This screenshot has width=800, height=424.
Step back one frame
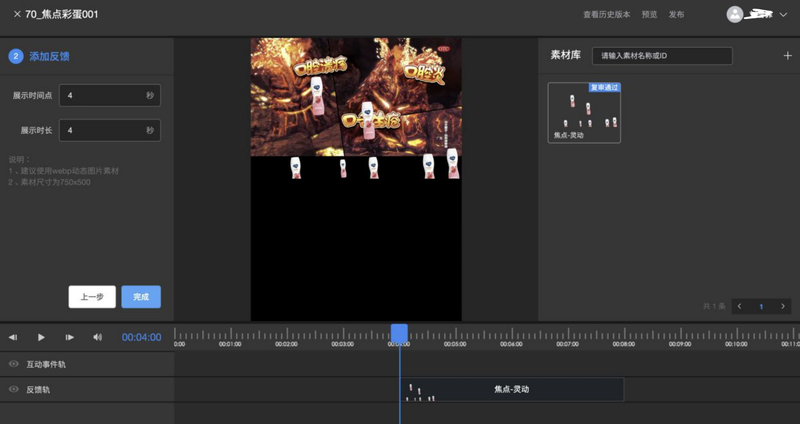[x=13, y=337]
